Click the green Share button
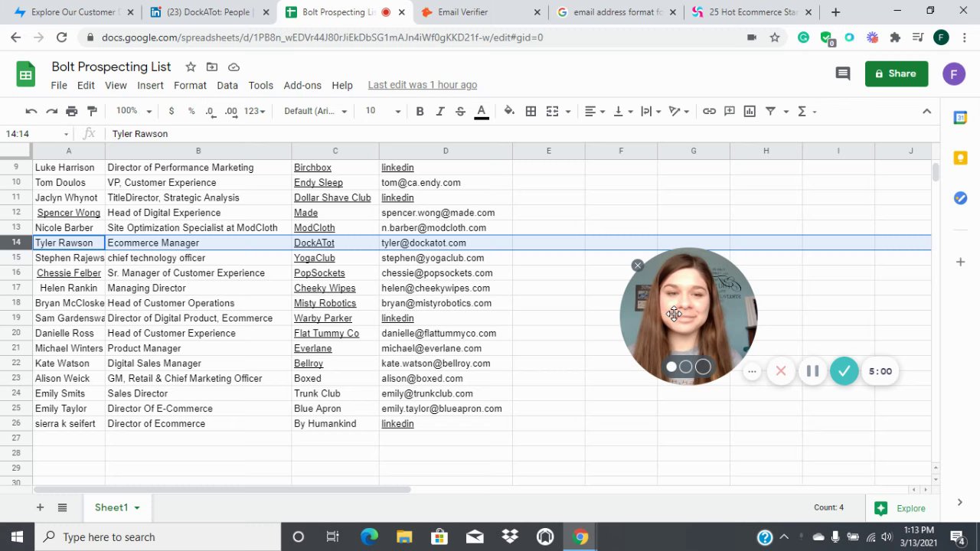This screenshot has height=551, width=980. pos(896,73)
